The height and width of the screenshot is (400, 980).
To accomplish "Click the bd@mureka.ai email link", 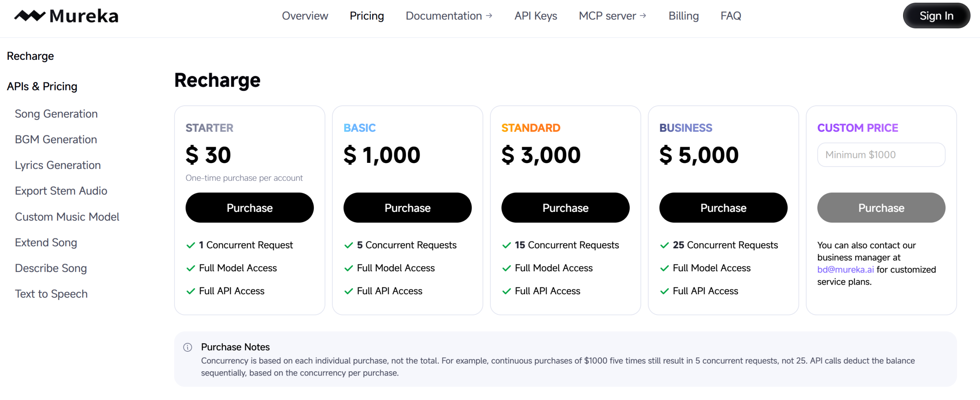I will pos(845,270).
